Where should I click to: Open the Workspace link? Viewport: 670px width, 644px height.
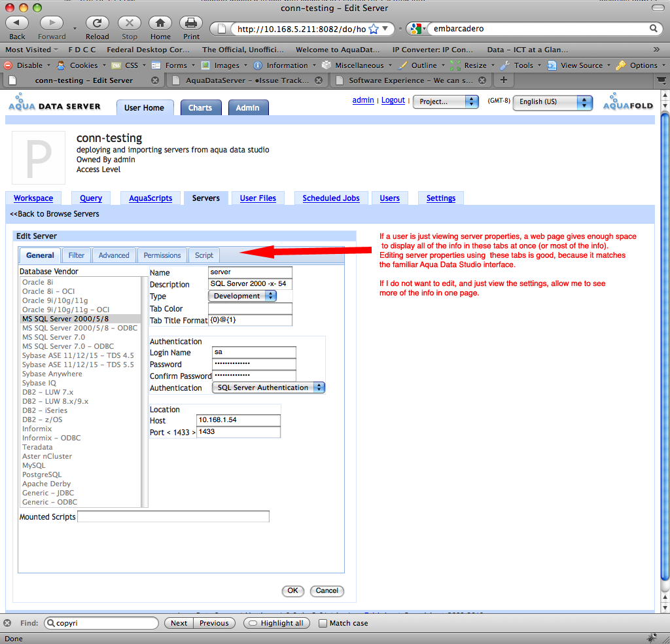click(x=33, y=198)
